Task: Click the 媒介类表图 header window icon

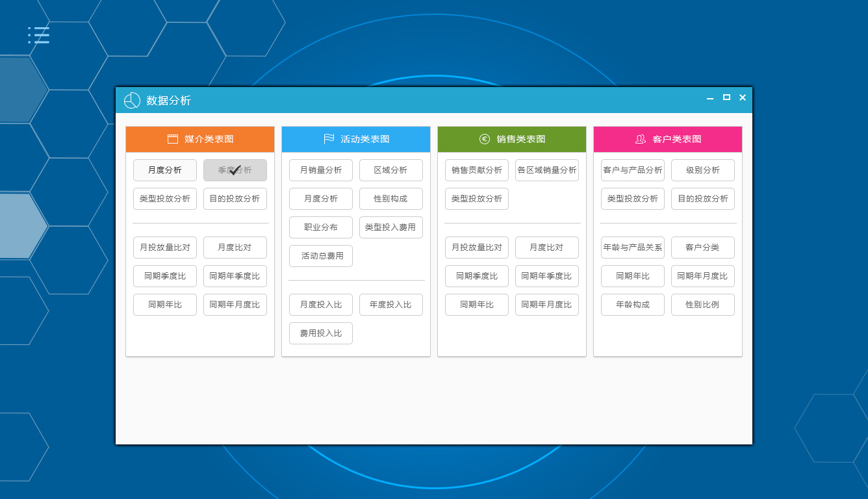Action: coord(173,139)
